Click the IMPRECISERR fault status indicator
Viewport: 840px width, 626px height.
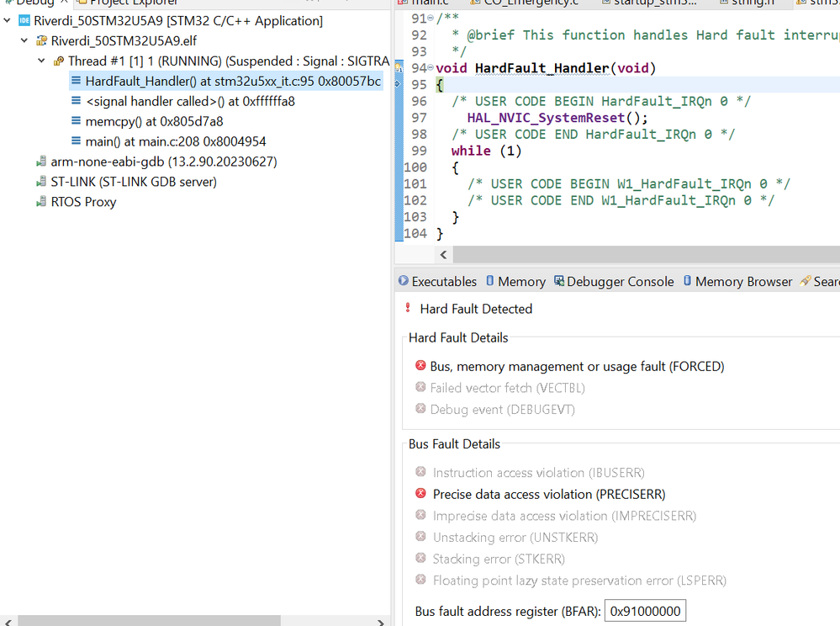coord(420,515)
